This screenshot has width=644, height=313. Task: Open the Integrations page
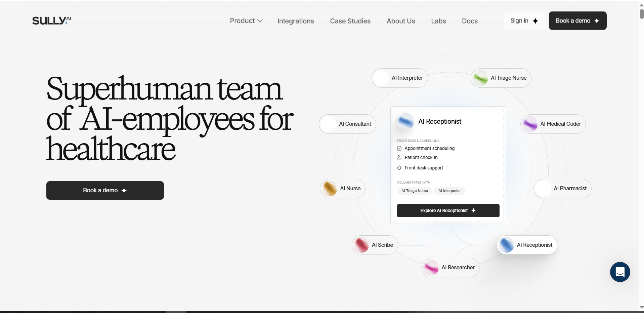[x=296, y=21]
